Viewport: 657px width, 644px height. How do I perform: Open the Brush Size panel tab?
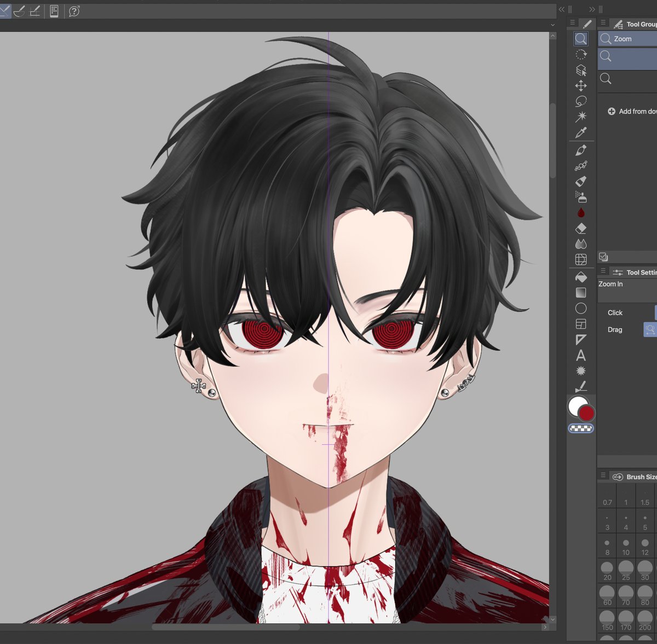coord(635,477)
